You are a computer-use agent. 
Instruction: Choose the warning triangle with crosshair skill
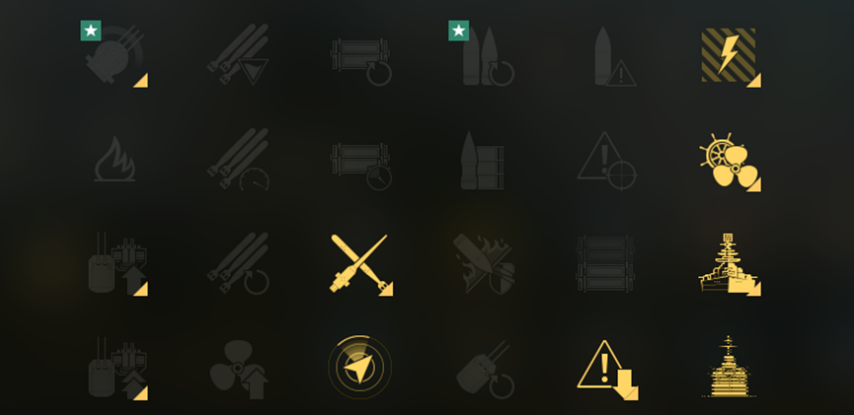coord(607,161)
